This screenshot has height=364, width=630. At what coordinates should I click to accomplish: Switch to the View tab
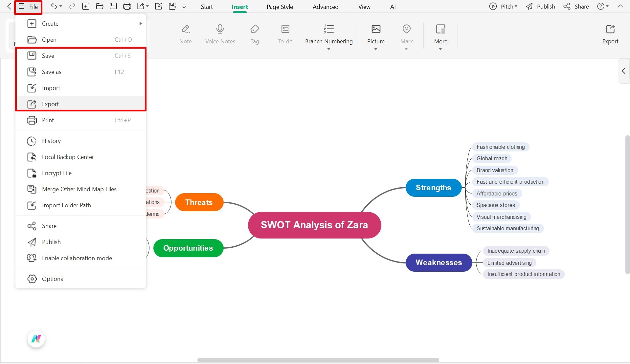(364, 7)
